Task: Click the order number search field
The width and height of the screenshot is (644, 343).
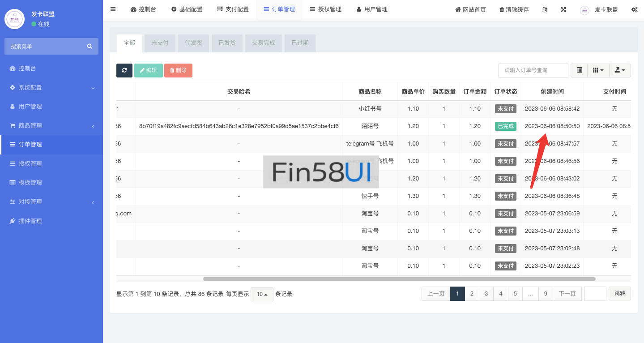Action: pos(533,70)
